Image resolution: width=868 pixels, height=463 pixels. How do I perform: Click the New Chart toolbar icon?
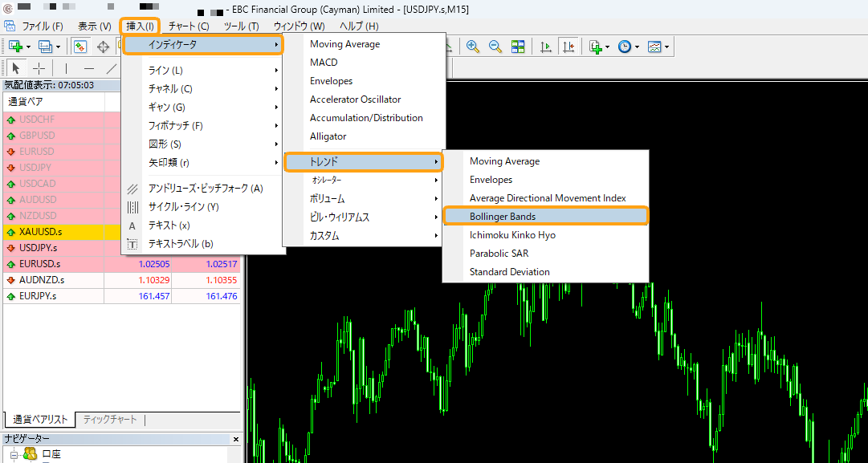coord(15,47)
